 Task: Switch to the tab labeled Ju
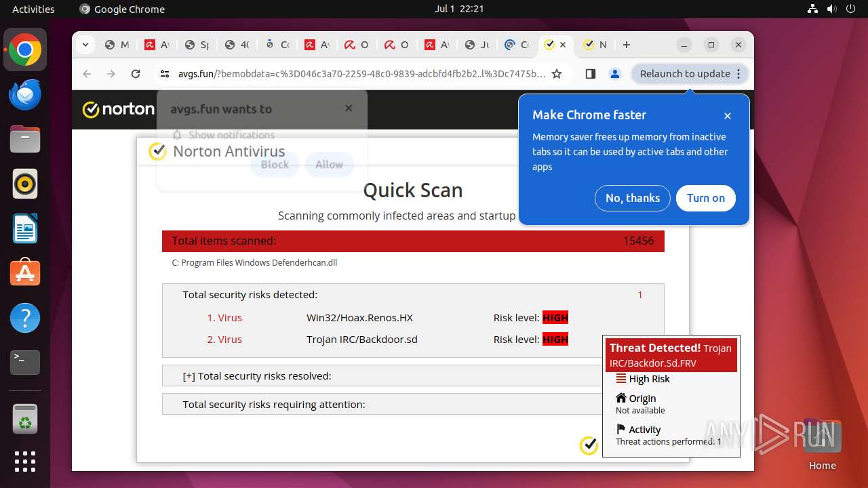(x=477, y=45)
